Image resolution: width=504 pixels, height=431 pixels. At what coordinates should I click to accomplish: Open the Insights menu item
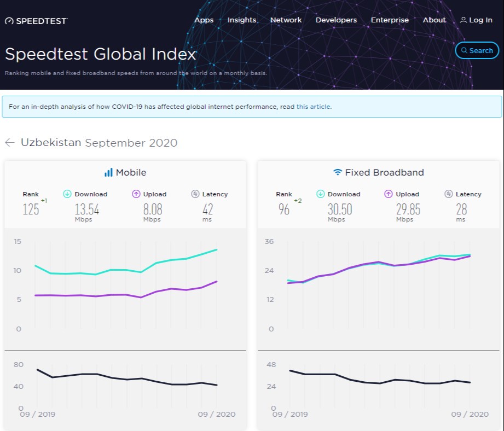pos(241,20)
